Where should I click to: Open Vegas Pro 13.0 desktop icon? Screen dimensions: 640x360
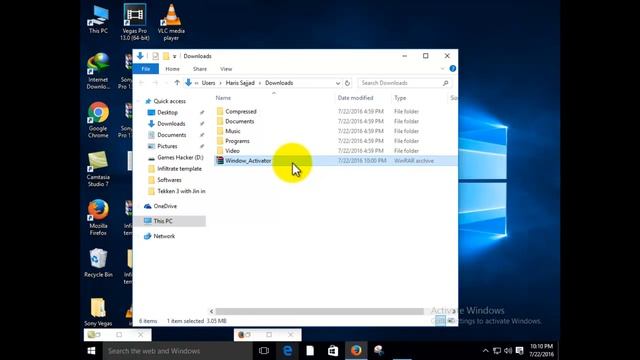click(135, 22)
